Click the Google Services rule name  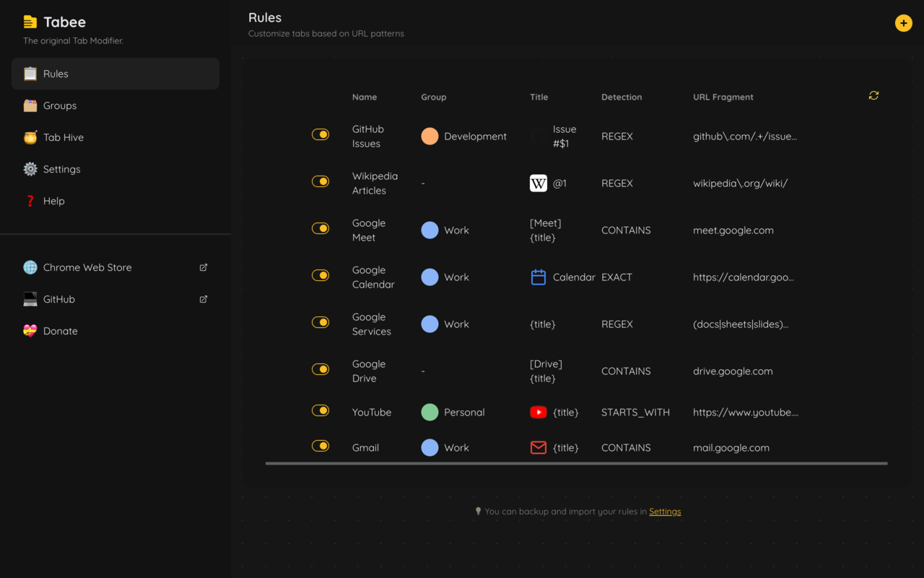point(372,324)
